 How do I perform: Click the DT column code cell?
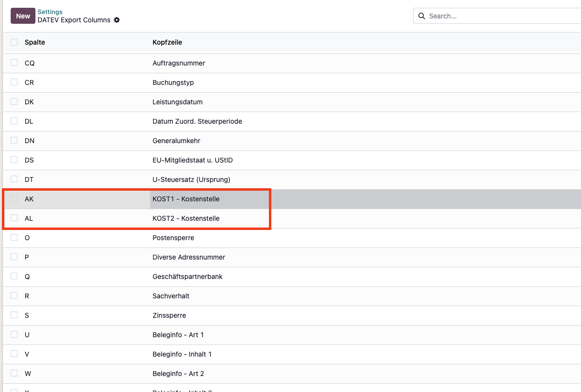coord(29,180)
